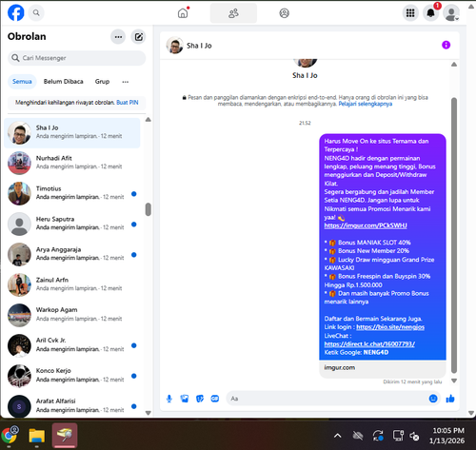476x450 pixels.
Task: Open the bio.site/nengios login link
Action: [x=390, y=327]
